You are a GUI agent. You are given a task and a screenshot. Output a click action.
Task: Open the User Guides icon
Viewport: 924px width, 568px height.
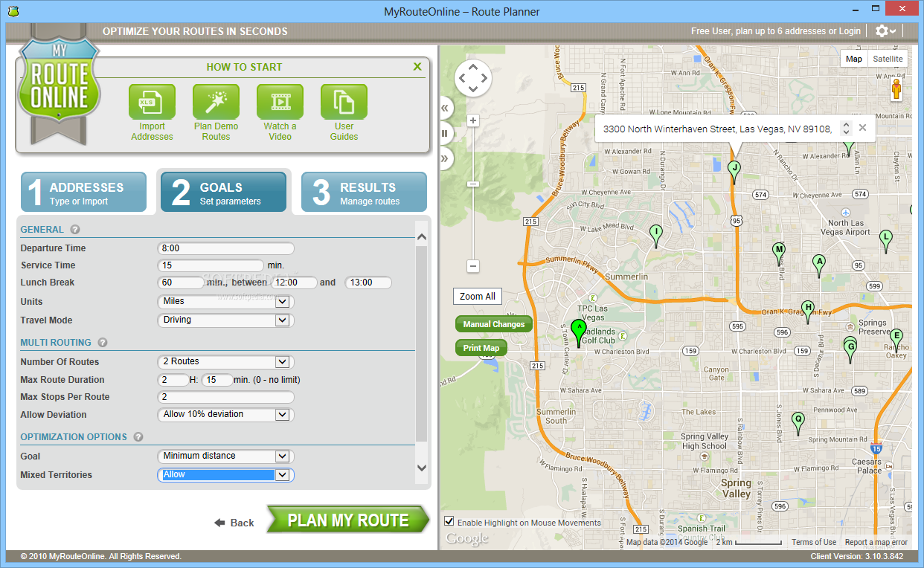click(x=344, y=102)
